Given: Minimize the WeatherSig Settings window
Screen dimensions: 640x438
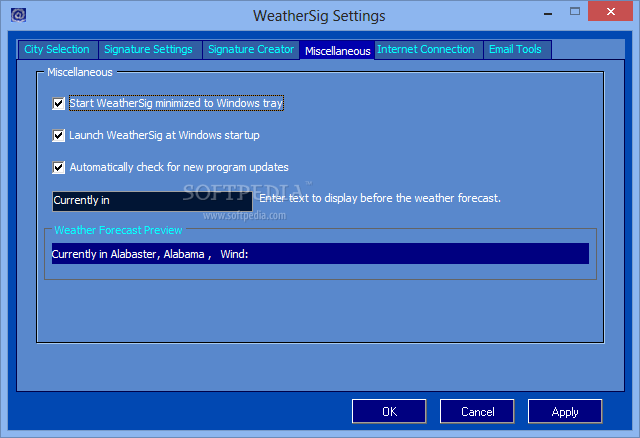Looking at the screenshot, I should pyautogui.click(x=548, y=12).
